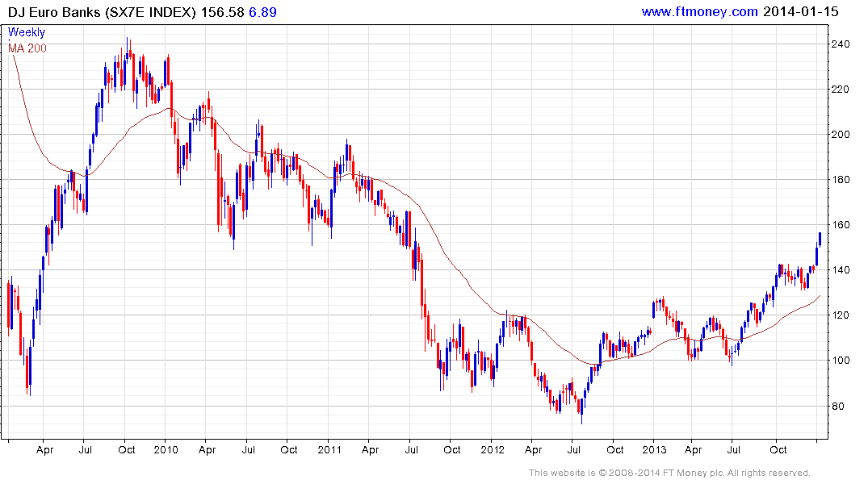Click the '2010' time axis label
The image size is (868, 484).
point(166,449)
